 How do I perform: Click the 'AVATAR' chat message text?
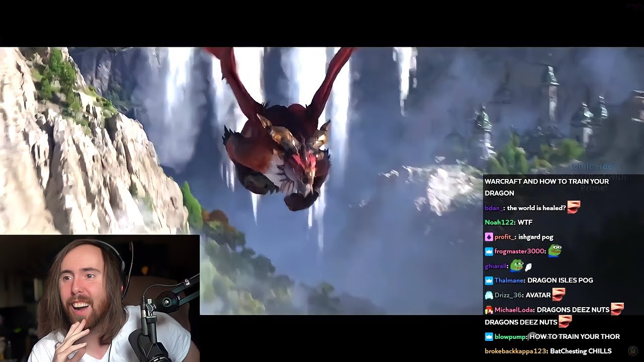click(x=538, y=295)
